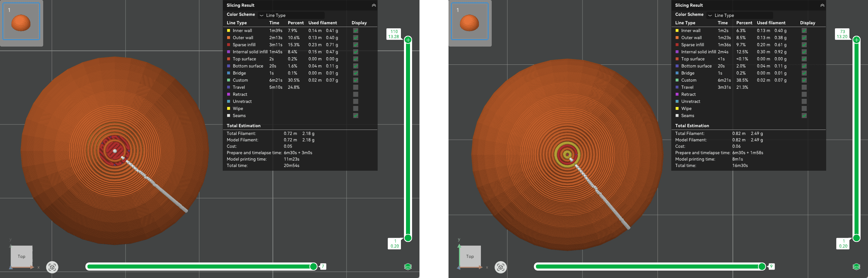Viewport: 868px width, 278px height.
Task: Toggle perspective view icon in right preview
Action: tap(501, 267)
